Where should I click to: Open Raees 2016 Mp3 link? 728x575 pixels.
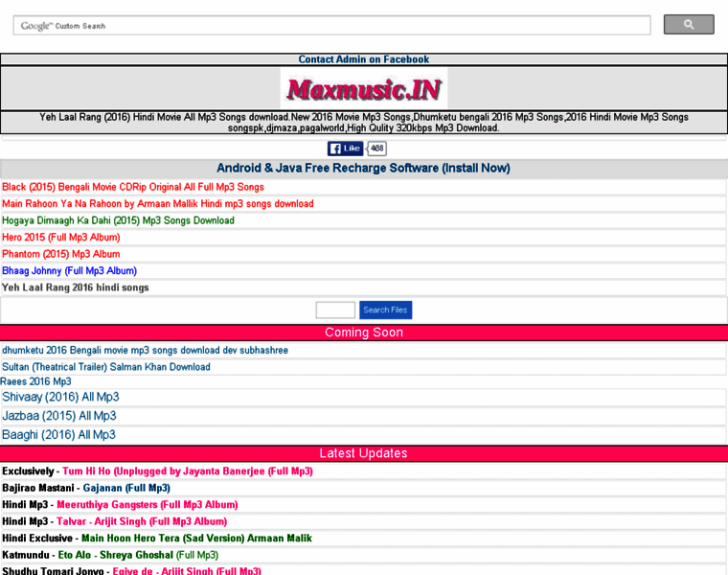click(35, 381)
